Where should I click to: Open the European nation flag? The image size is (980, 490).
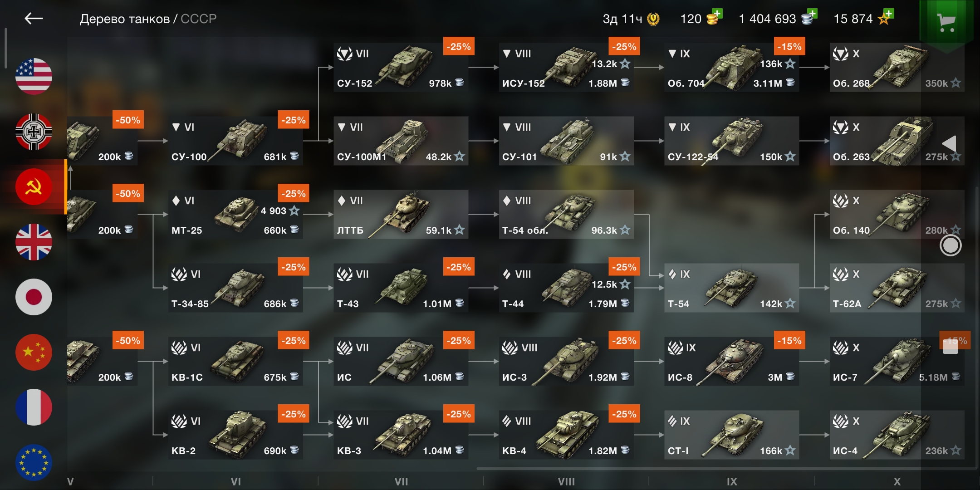click(x=34, y=462)
